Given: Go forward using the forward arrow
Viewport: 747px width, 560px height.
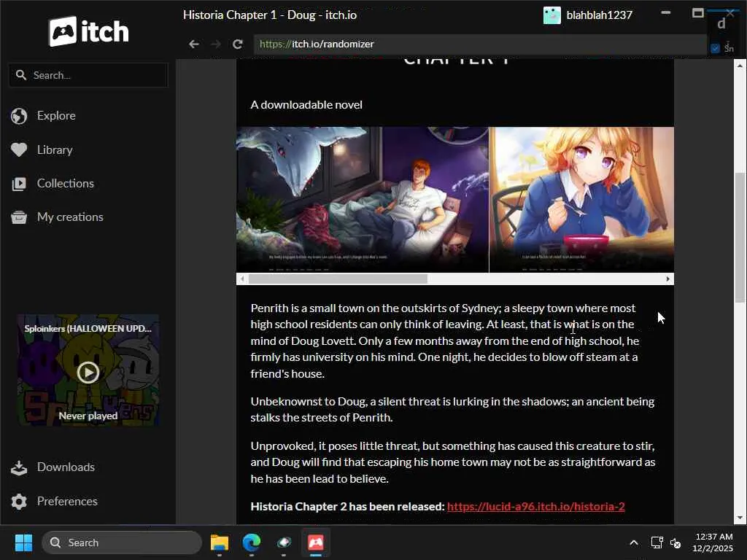Looking at the screenshot, I should coord(216,44).
